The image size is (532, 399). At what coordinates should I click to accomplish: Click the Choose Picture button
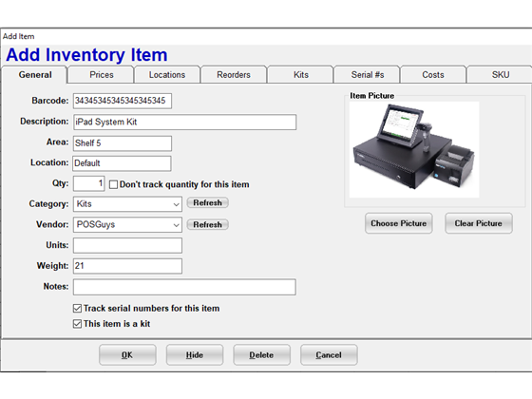pyautogui.click(x=399, y=223)
